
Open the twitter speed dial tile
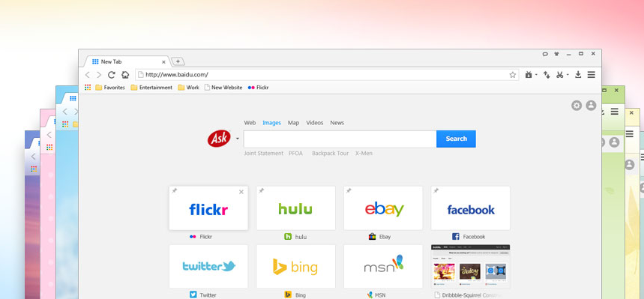208,267
